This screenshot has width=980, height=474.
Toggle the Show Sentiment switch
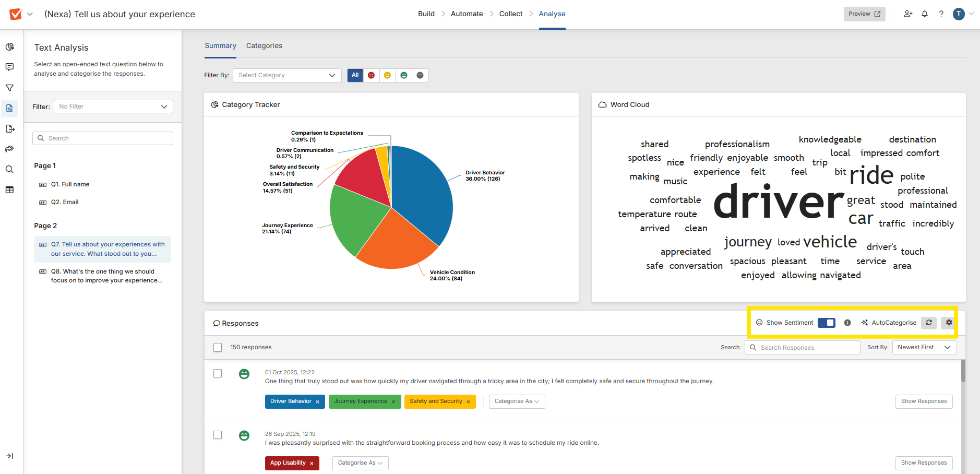pos(827,323)
